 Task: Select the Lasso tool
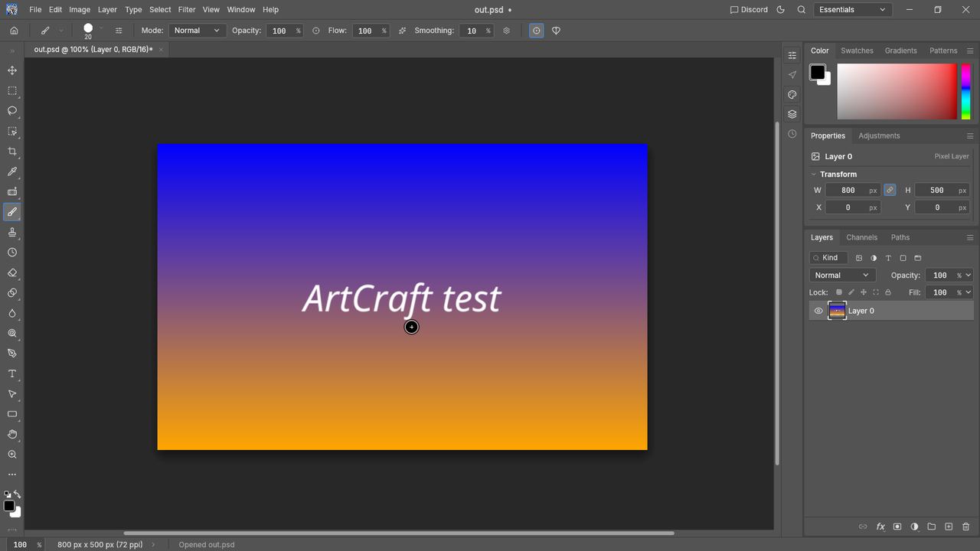point(12,111)
